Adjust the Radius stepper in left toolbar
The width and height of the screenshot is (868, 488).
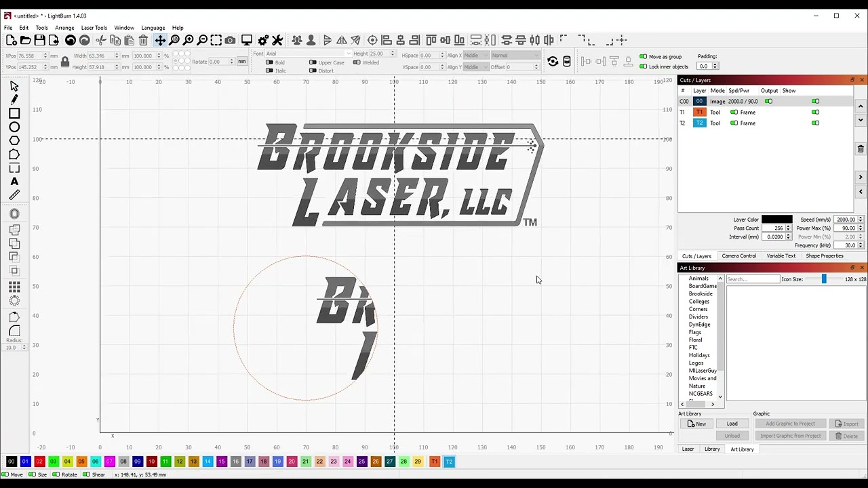(x=24, y=347)
